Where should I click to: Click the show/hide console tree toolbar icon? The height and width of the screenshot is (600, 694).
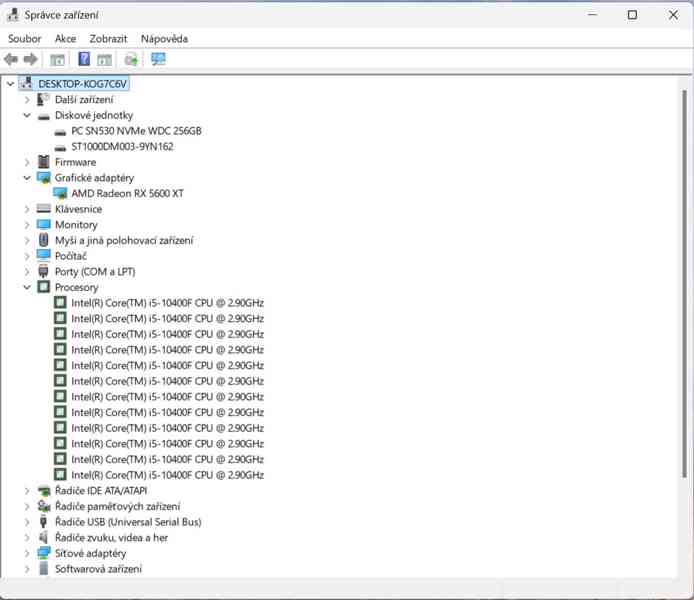(57, 59)
